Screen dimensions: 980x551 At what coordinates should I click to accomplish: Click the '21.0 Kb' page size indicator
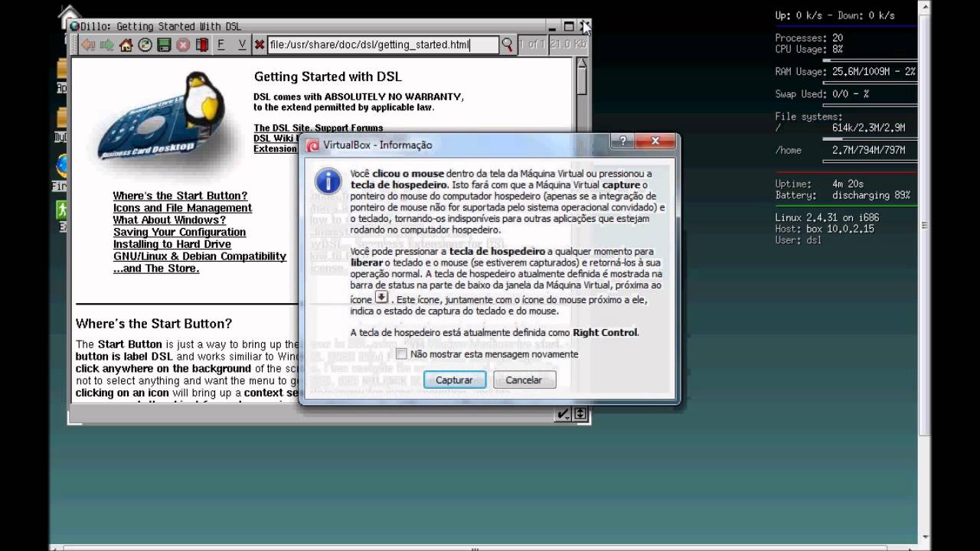coord(568,45)
